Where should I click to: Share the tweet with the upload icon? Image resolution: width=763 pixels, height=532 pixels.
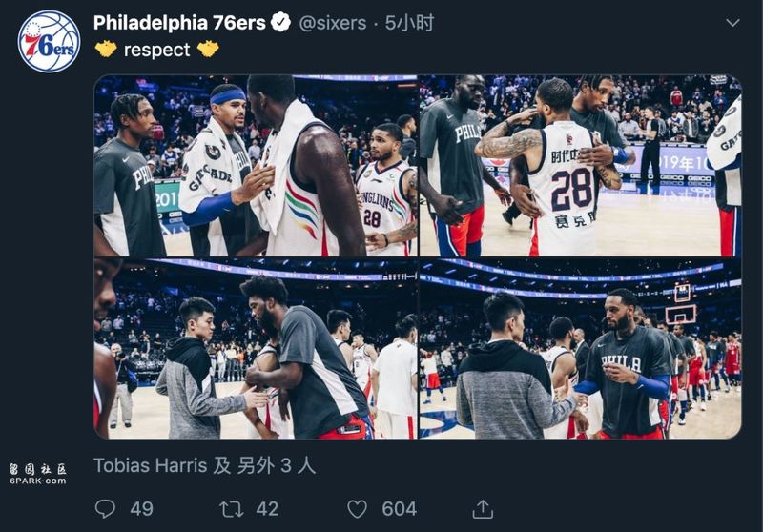coord(483,509)
